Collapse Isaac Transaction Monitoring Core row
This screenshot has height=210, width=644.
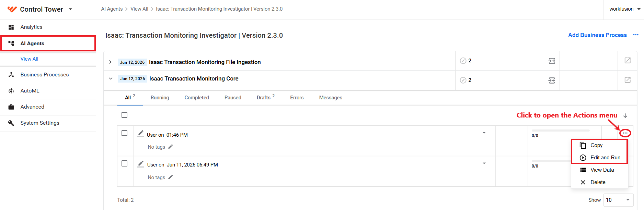(111, 78)
